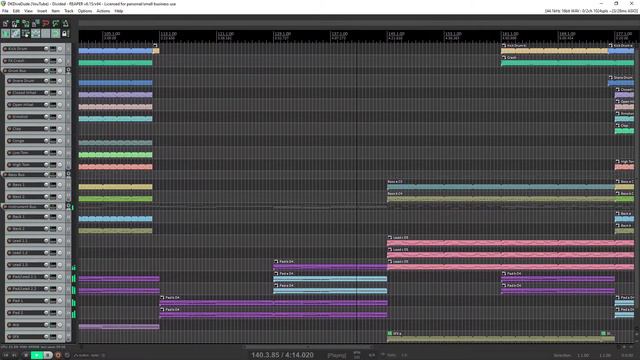The image size is (640, 360).
Task: Open the Help menu
Action: click(x=119, y=11)
